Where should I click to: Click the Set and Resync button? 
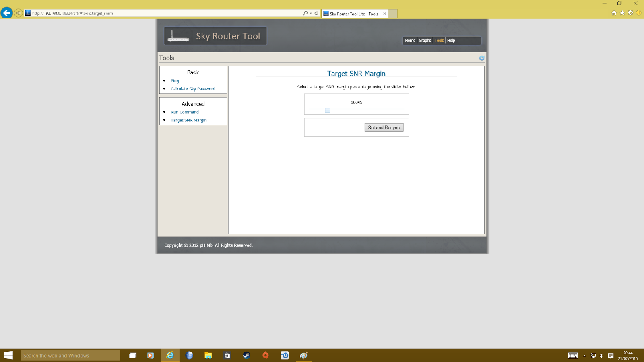(x=384, y=128)
